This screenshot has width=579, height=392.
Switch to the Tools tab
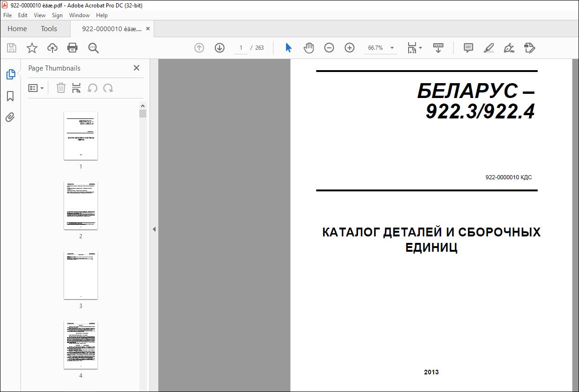(x=49, y=29)
